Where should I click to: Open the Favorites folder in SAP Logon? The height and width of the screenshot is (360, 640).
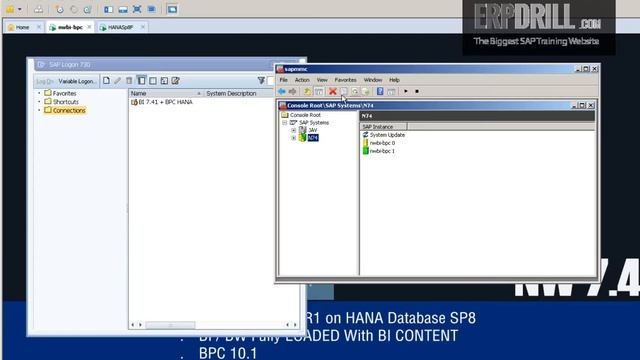coord(64,93)
